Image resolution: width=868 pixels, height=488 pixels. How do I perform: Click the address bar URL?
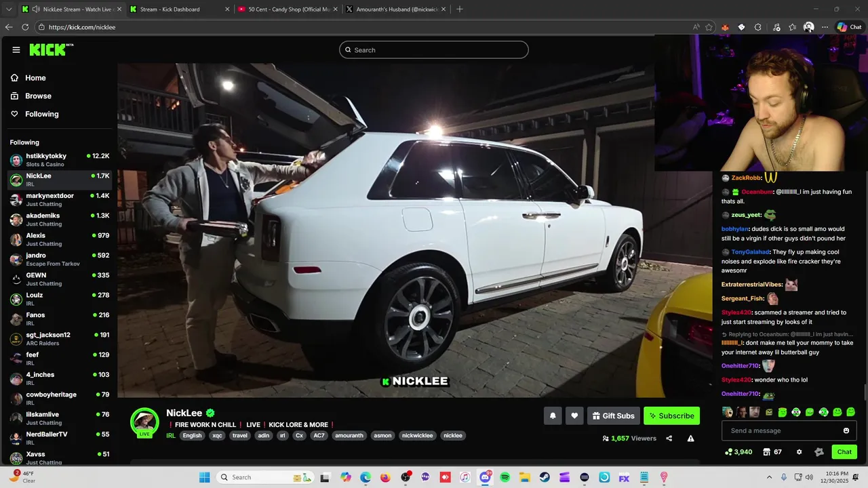[x=82, y=27]
